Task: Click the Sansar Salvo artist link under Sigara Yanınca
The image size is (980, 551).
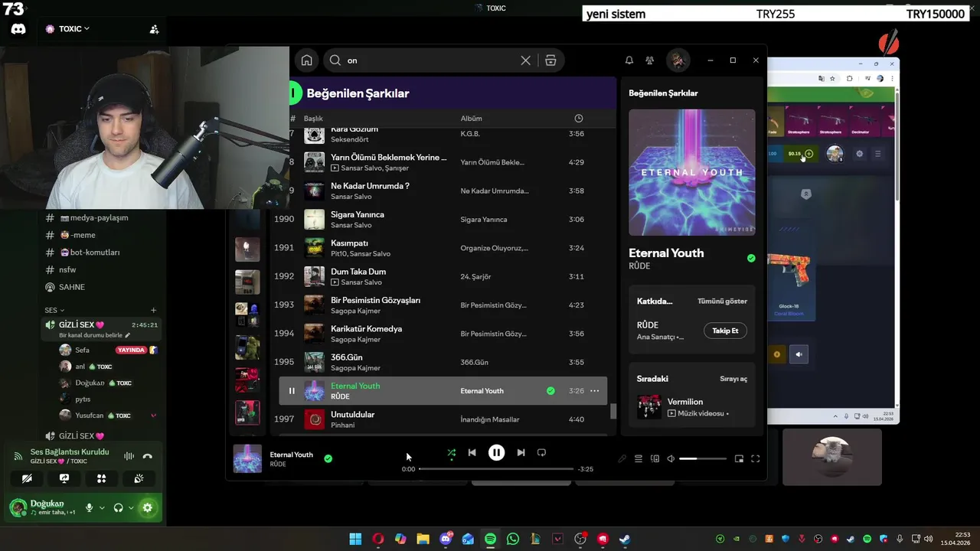Action: coord(351,225)
